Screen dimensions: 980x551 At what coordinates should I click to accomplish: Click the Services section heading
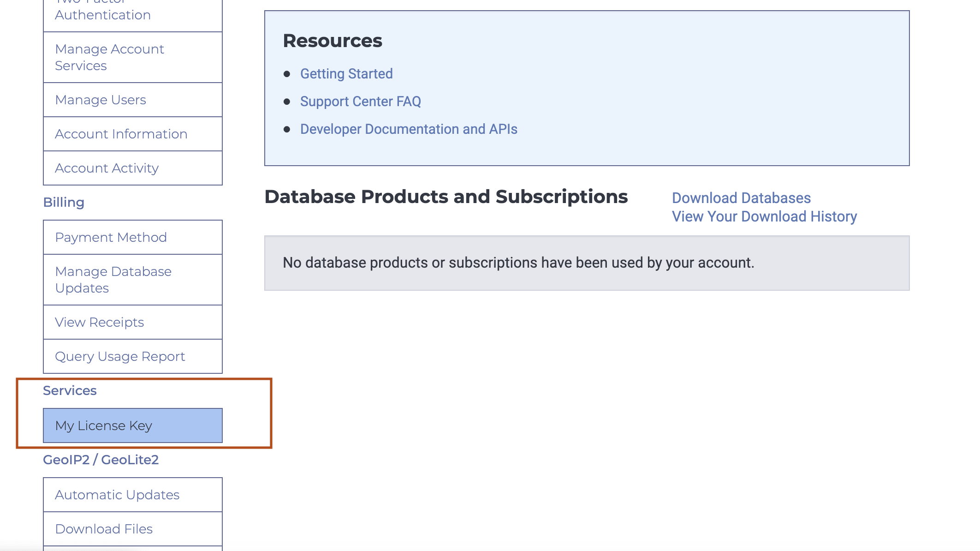pyautogui.click(x=70, y=390)
